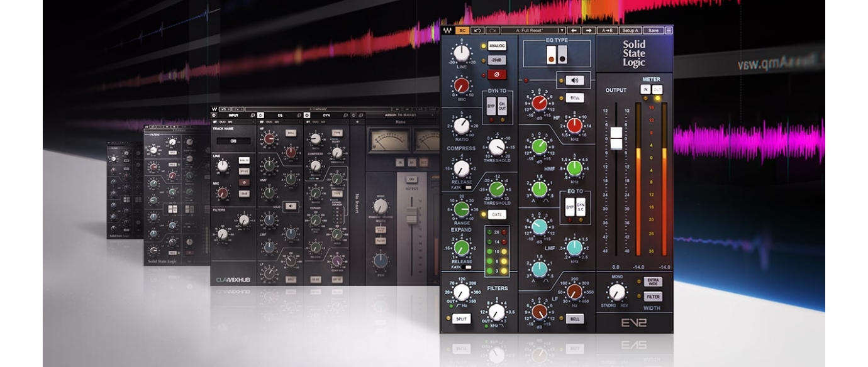Select the METER IN button
Image resolution: width=868 pixels, height=367 pixels.
coord(645,90)
